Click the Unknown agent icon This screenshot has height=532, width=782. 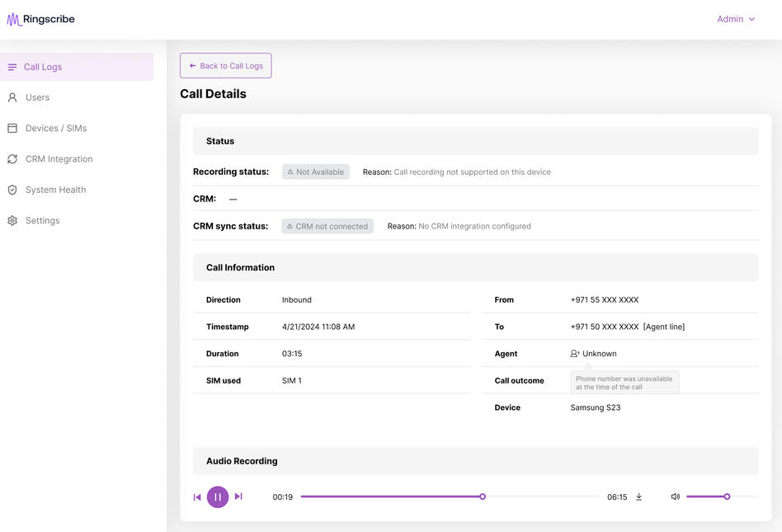pos(575,354)
